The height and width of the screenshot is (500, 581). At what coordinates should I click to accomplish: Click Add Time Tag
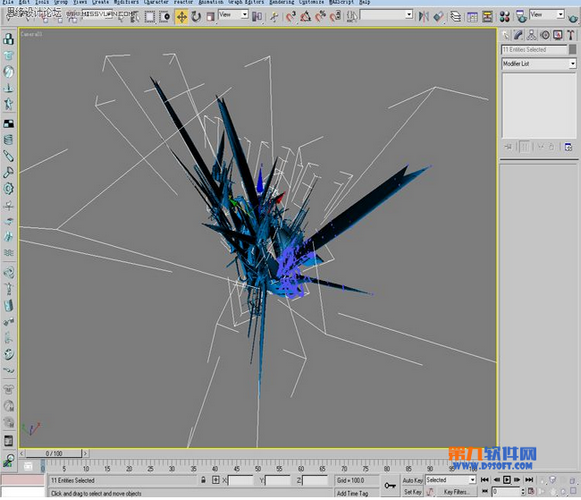(x=352, y=493)
